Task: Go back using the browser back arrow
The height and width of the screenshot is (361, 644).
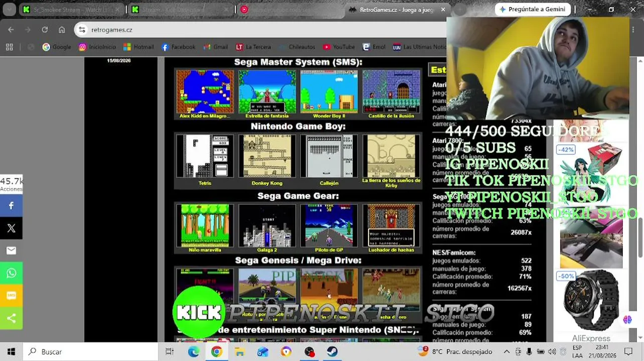Action: [x=11, y=30]
